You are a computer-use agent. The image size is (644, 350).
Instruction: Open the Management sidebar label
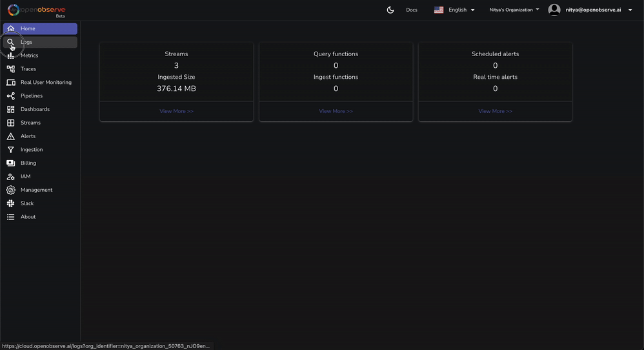[x=37, y=190]
